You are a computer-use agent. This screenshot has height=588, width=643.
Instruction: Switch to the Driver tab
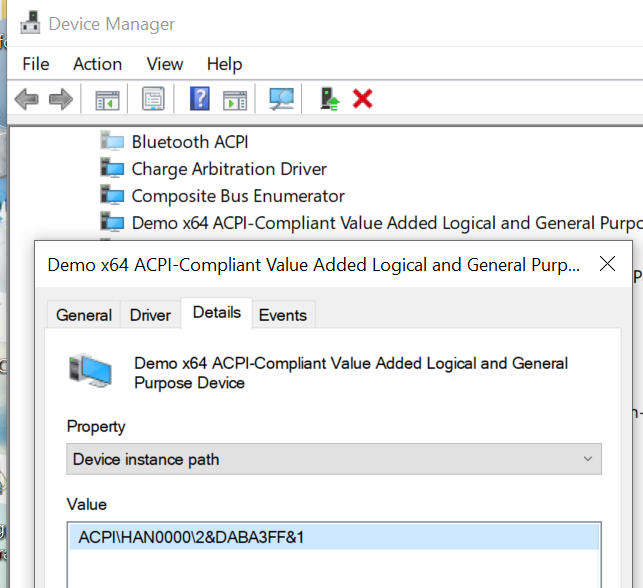click(x=150, y=315)
